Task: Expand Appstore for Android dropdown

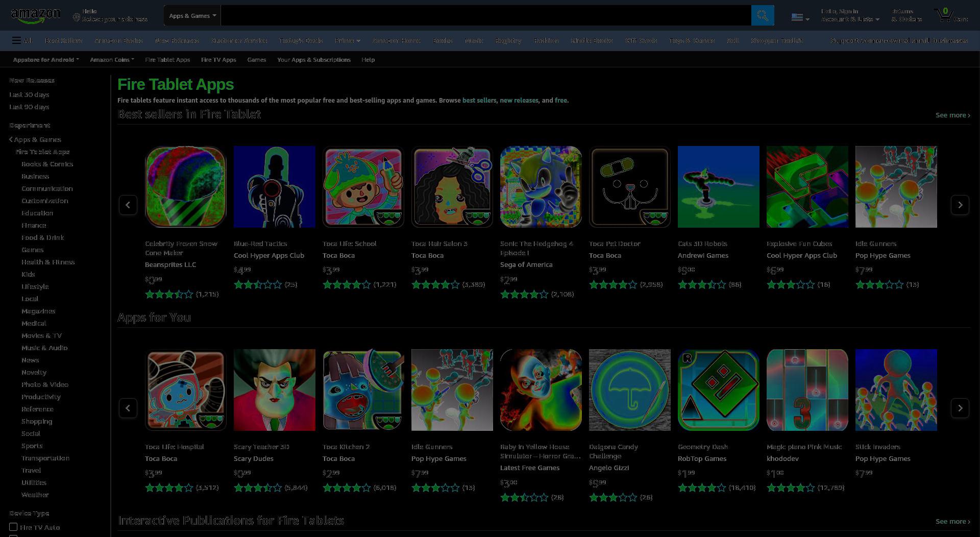Action: (46, 60)
